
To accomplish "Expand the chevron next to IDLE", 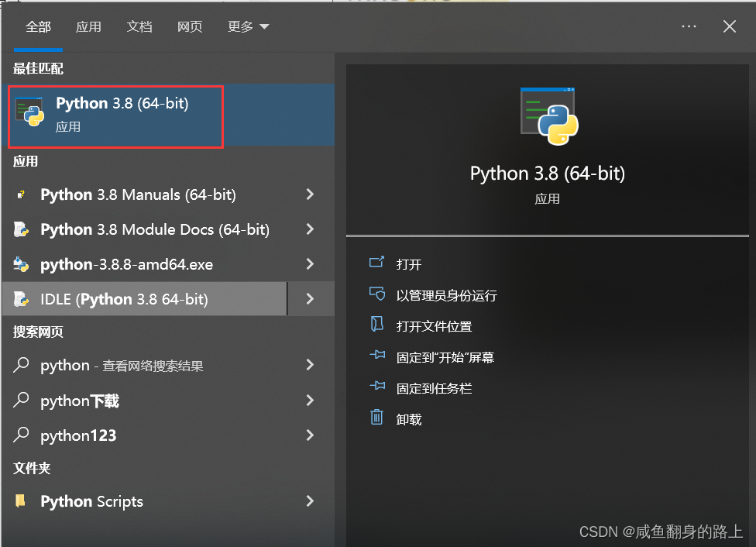I will point(309,298).
